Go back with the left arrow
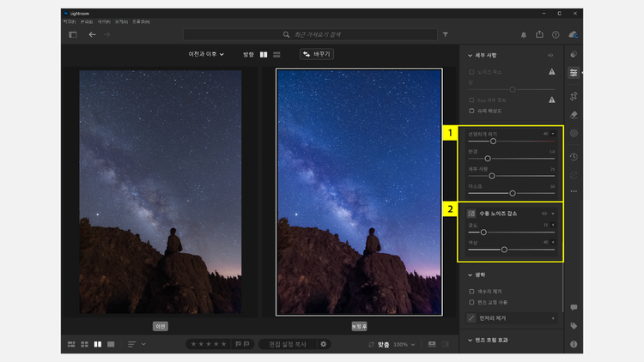644x362 pixels. (93, 35)
